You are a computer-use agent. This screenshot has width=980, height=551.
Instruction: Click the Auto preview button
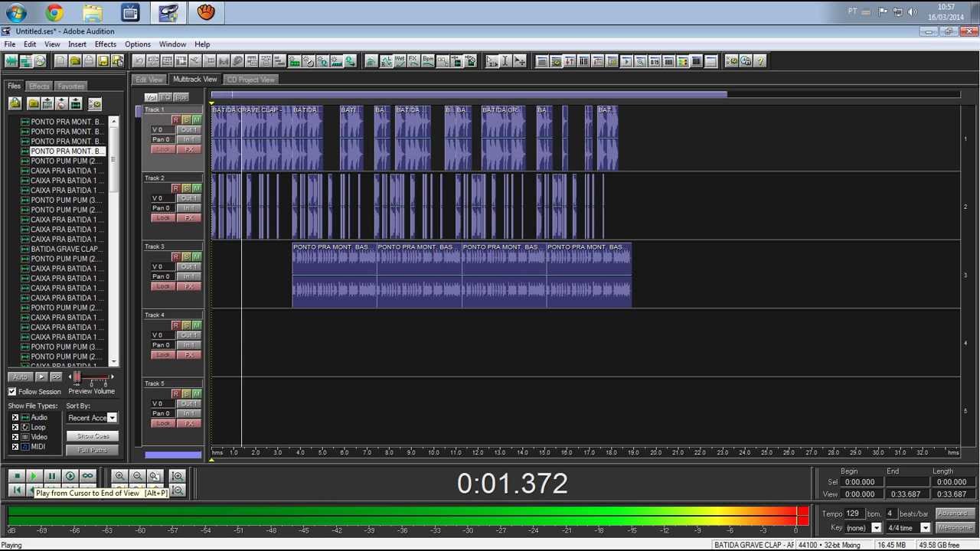[x=21, y=377]
